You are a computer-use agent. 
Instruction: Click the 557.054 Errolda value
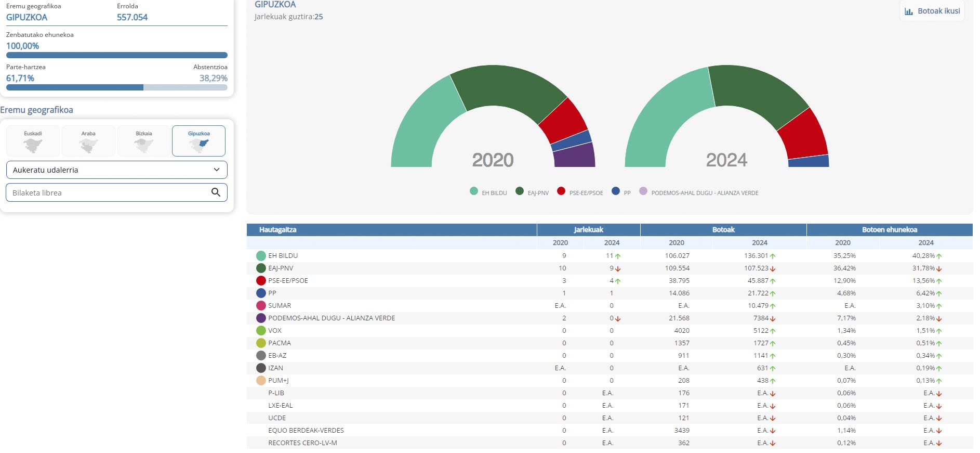pyautogui.click(x=132, y=17)
